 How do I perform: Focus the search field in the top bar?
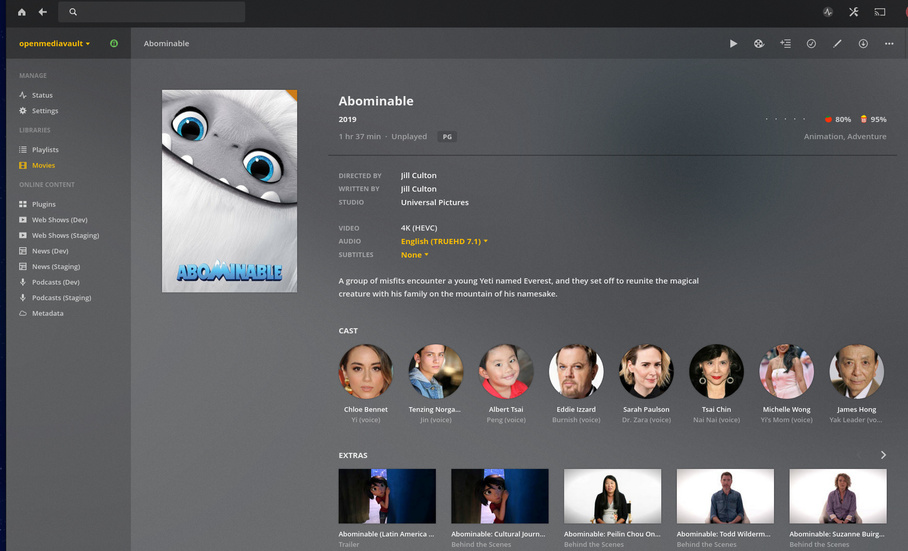tap(152, 12)
